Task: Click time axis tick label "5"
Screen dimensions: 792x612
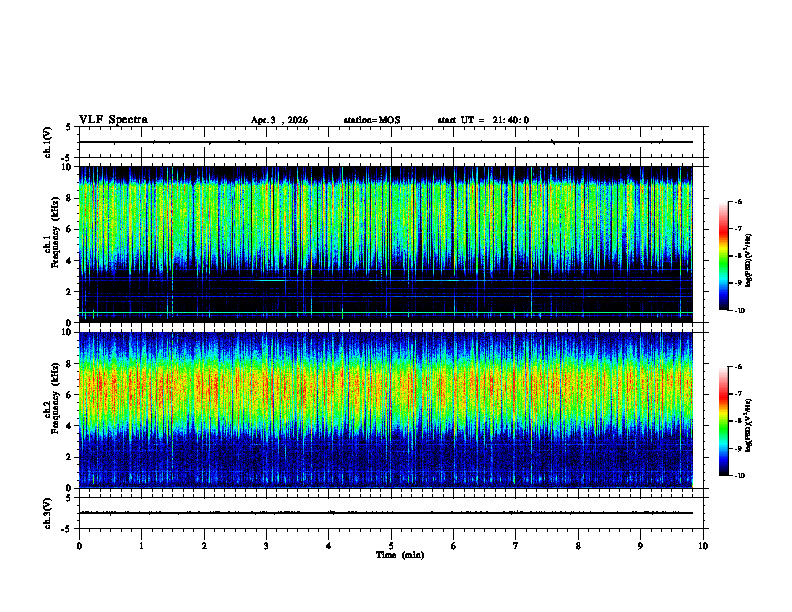Action: click(x=391, y=546)
